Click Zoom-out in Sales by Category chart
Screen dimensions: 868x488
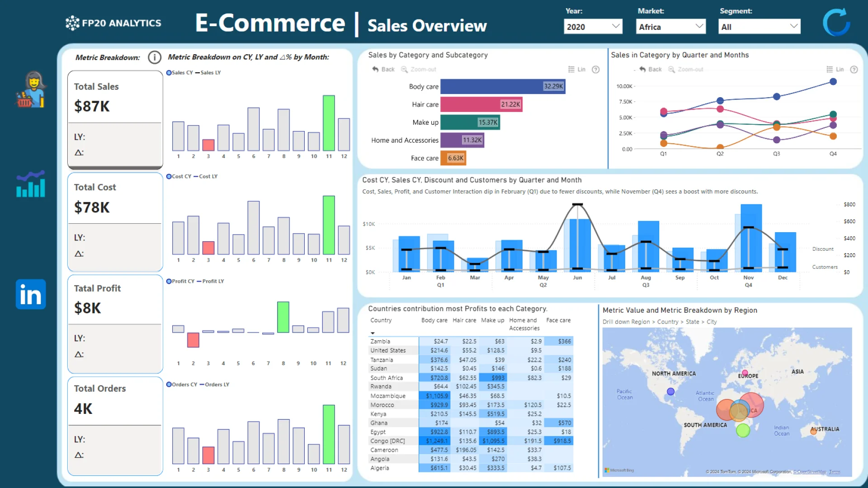coord(419,69)
